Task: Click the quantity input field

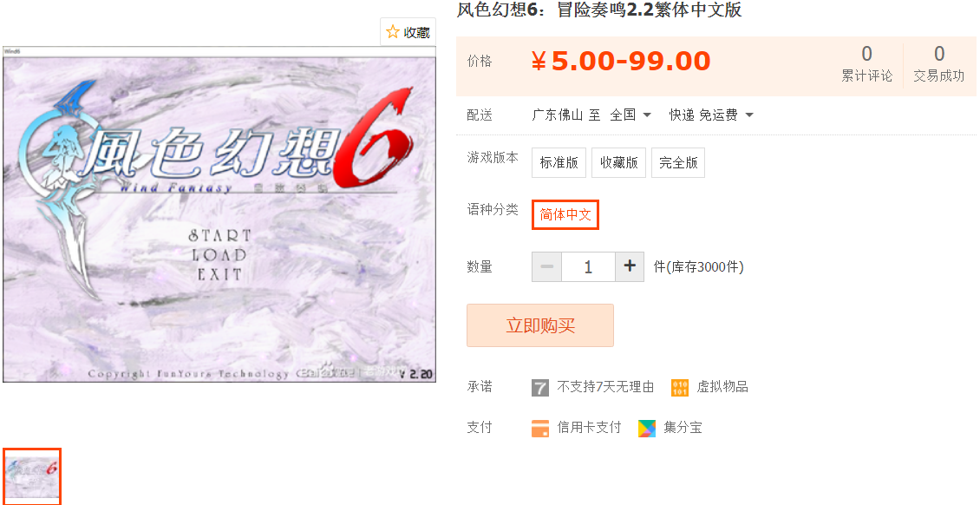Action: coord(588,267)
